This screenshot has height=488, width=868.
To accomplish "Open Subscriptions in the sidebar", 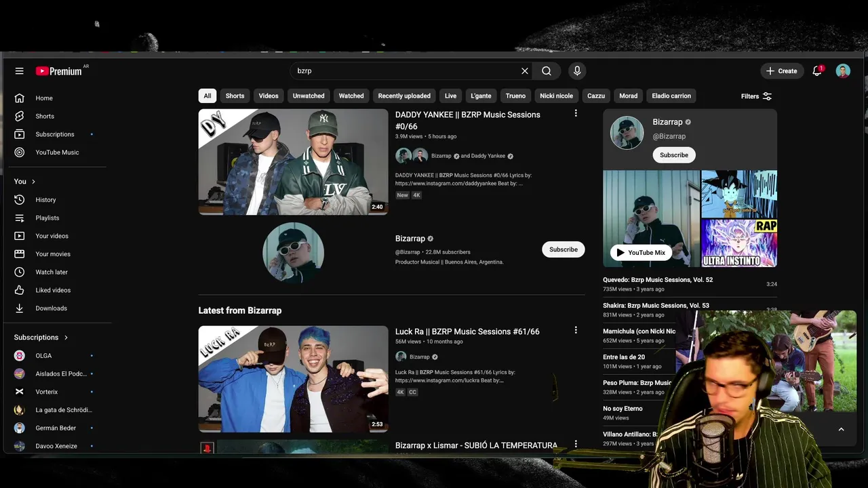I will (54, 134).
